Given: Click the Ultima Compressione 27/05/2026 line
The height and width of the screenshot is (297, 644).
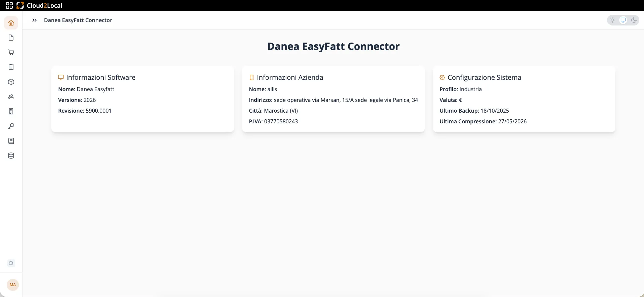Looking at the screenshot, I should tap(483, 121).
